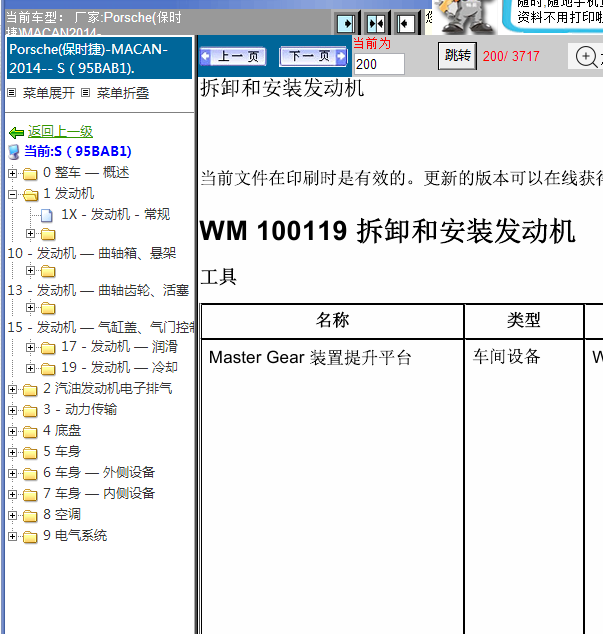Click 菜单折叠 to collapse the menu
Image resolution: width=603 pixels, height=634 pixels.
pos(123,93)
